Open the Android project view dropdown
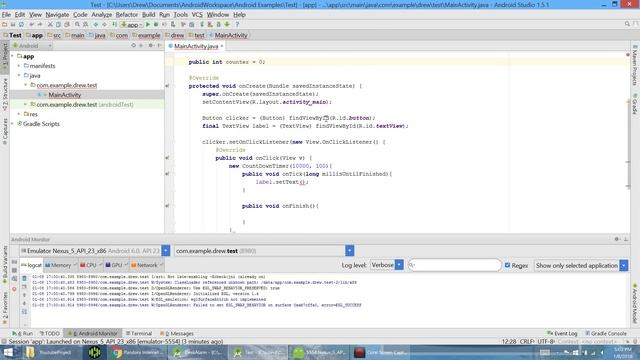The height and width of the screenshot is (360, 640). 32,46
